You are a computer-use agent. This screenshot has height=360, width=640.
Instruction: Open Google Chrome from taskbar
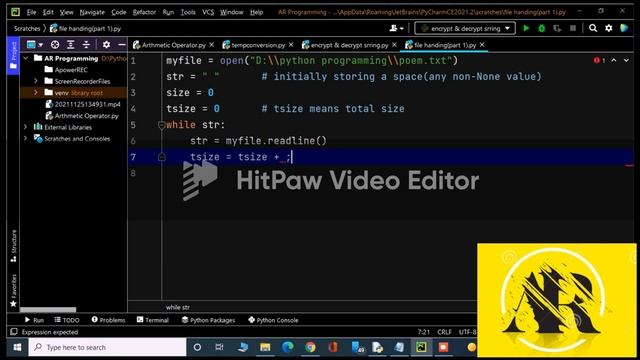click(x=310, y=347)
